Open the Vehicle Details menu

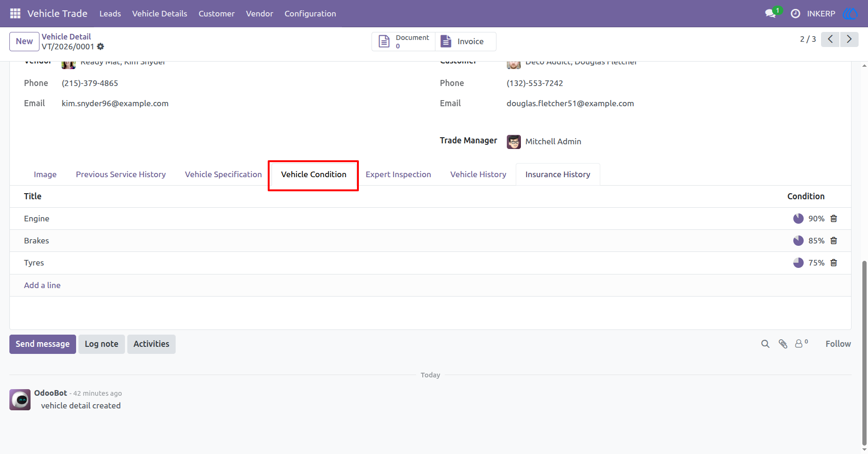[x=160, y=14]
